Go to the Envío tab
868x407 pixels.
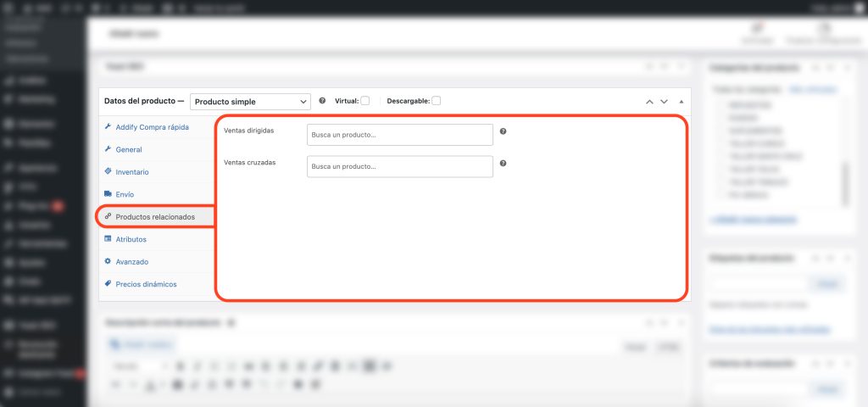(125, 194)
